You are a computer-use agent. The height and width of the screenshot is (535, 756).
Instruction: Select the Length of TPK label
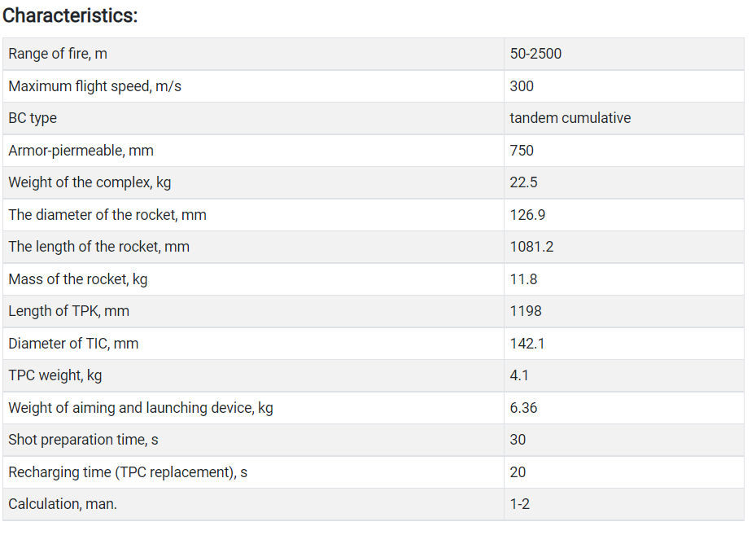68,311
